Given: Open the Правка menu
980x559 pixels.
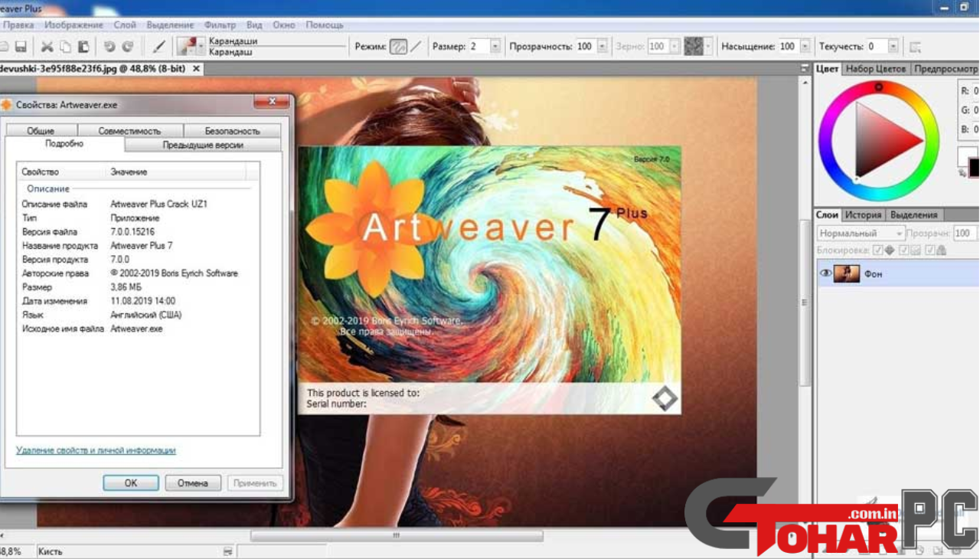Looking at the screenshot, I should pos(18,25).
